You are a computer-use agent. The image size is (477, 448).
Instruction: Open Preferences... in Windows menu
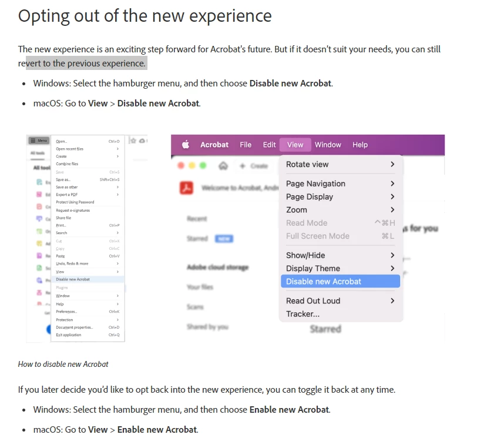tap(88, 312)
